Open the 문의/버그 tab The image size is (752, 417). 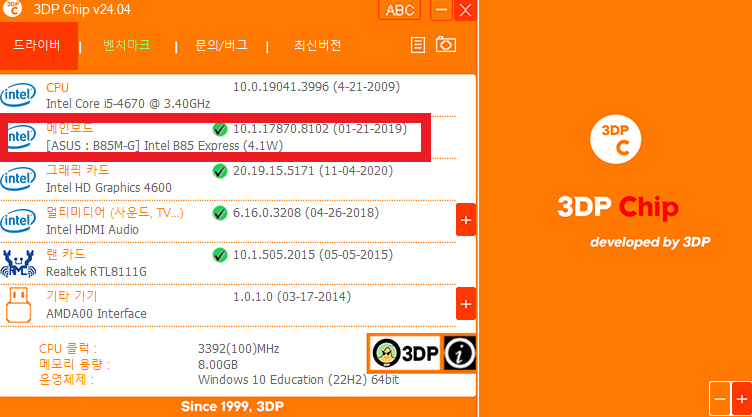(222, 46)
